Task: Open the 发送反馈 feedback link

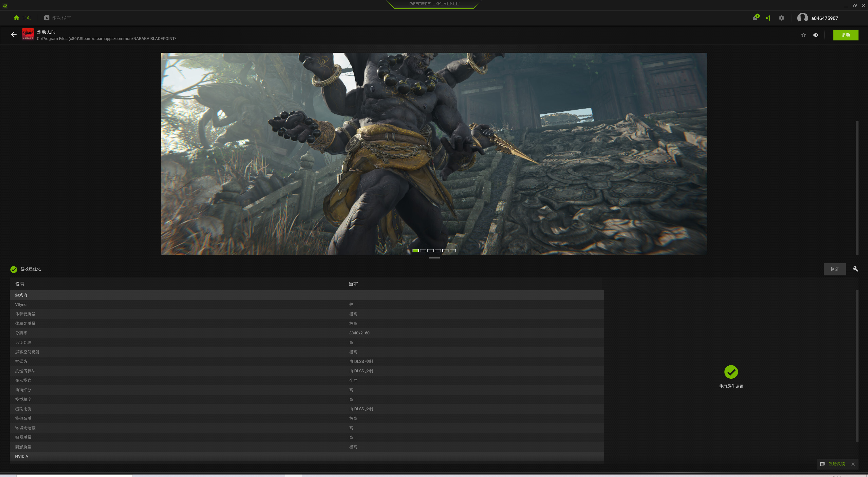Action: [x=836, y=464]
